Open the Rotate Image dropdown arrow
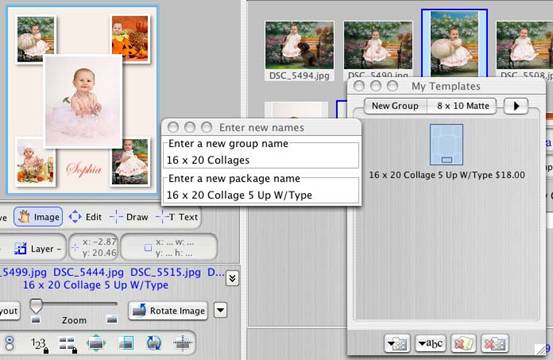 tap(220, 310)
